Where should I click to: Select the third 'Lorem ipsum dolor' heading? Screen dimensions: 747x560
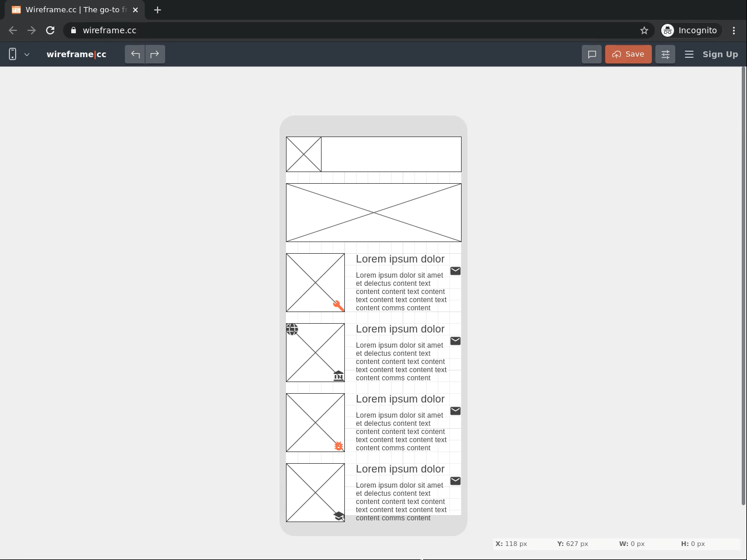point(400,399)
